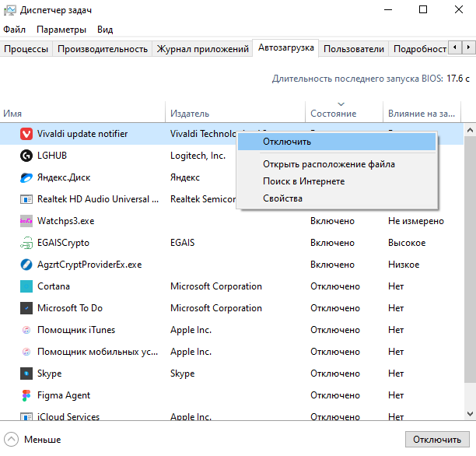This screenshot has width=476, height=456.
Task: Click the AgzrtCryptProviderEx.exe icon
Action: point(26,265)
